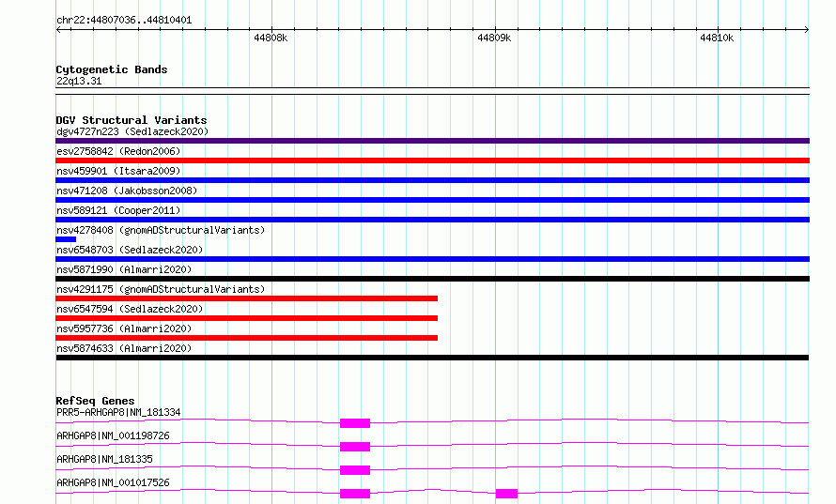Click the blue nsv6548703 variant bar
Screen dimensions: 836x504
(432, 259)
